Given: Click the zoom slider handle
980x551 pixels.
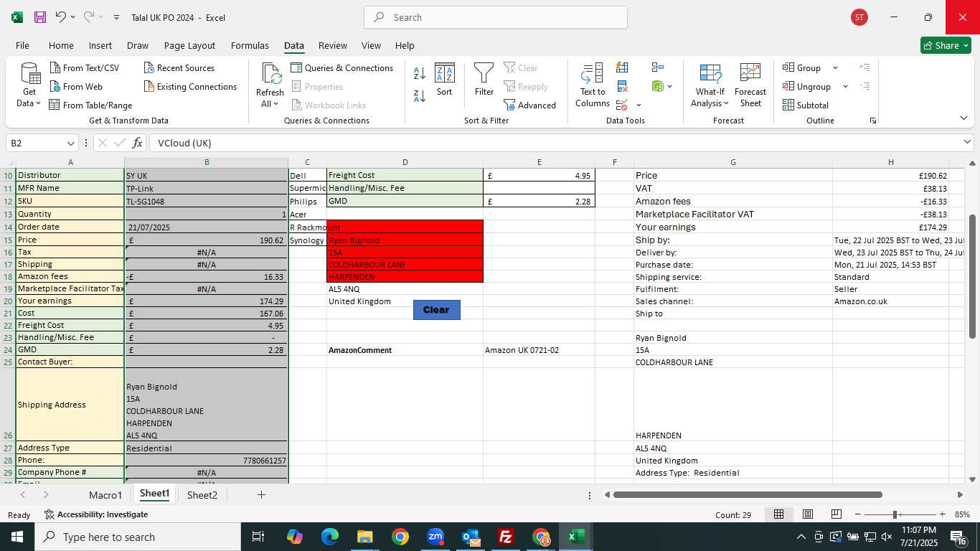Looking at the screenshot, I should coord(895,514).
